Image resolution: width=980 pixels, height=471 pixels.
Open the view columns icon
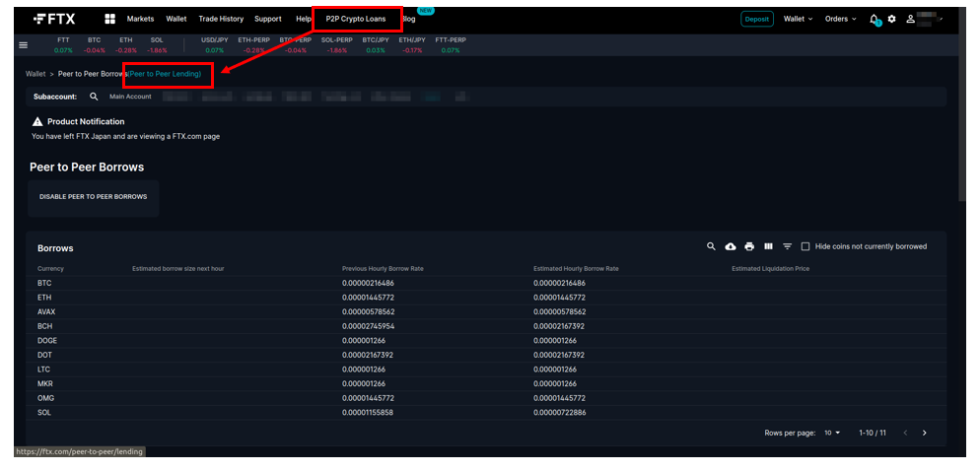click(769, 246)
